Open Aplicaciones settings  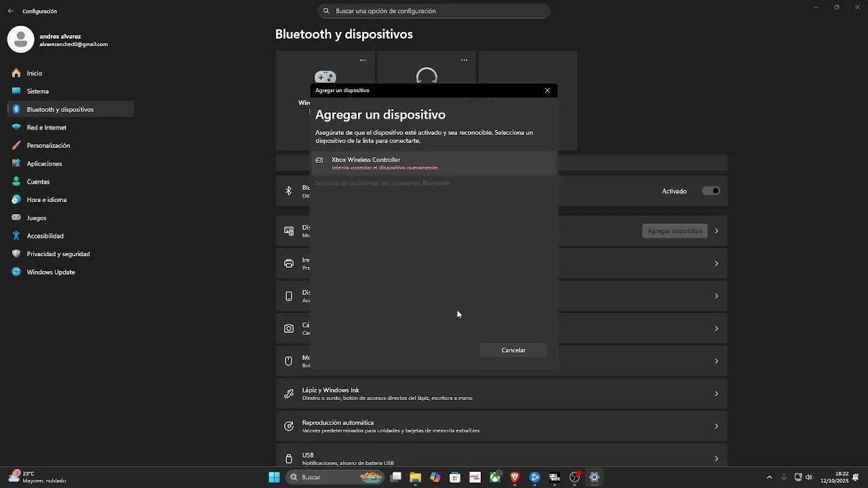click(71, 163)
